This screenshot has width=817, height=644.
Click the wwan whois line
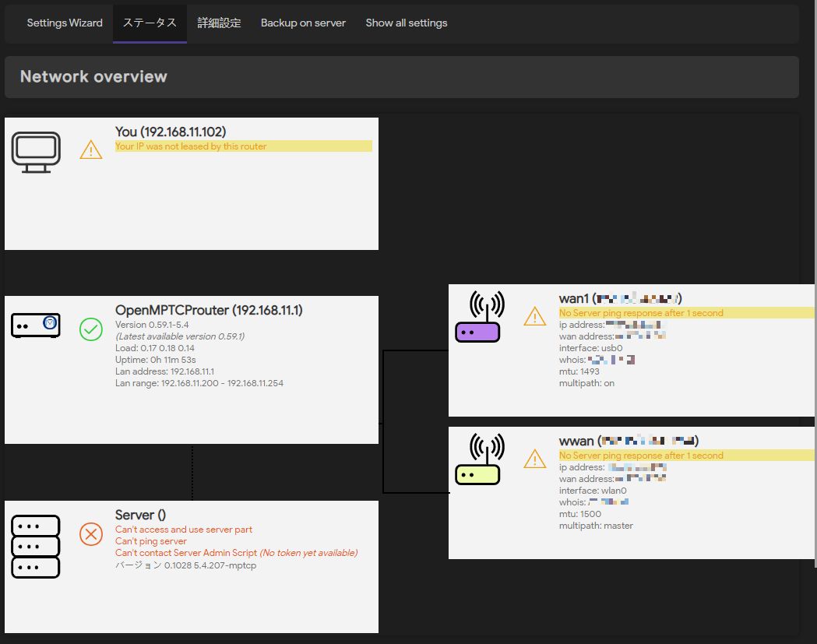[594, 502]
